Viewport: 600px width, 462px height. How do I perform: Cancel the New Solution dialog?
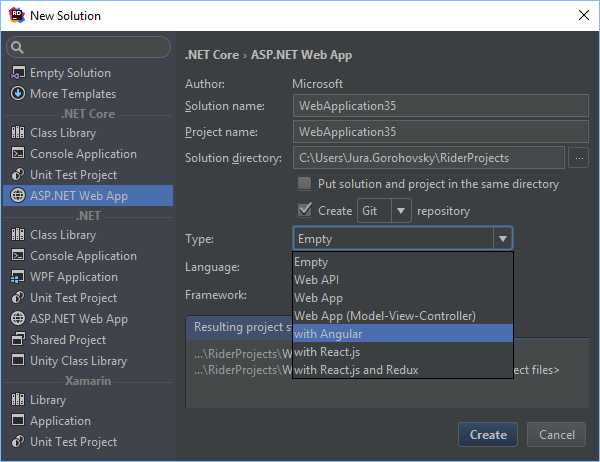coord(556,434)
